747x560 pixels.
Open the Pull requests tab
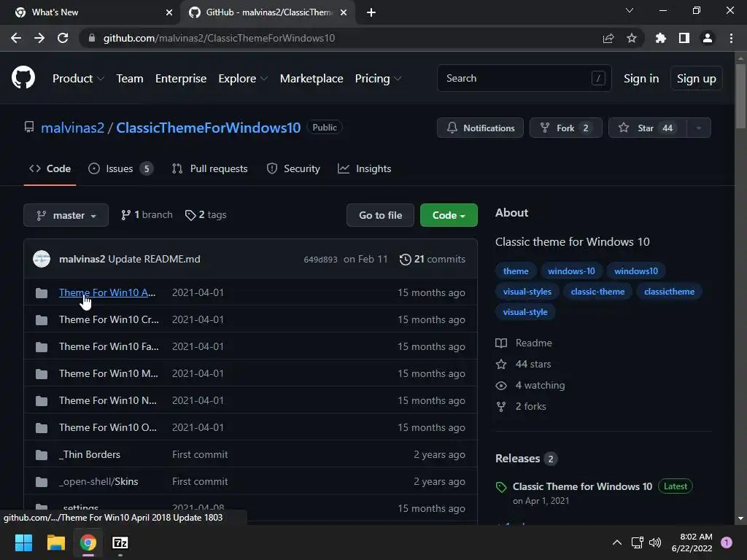[209, 168]
